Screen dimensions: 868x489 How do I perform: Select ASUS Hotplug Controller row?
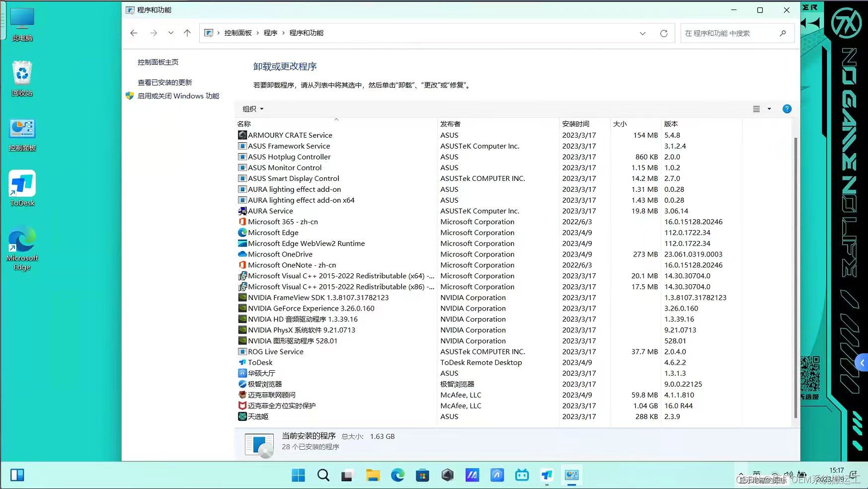point(489,157)
